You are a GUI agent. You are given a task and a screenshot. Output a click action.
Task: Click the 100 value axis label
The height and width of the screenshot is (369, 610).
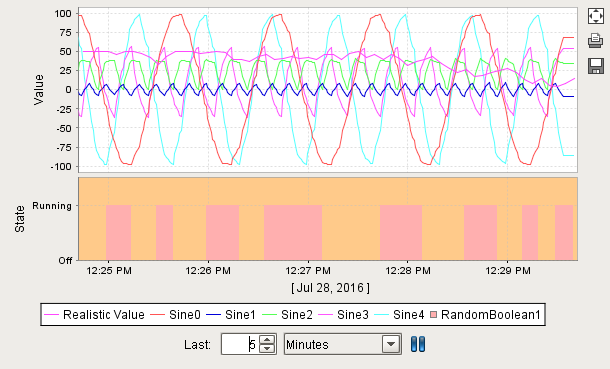pos(63,14)
